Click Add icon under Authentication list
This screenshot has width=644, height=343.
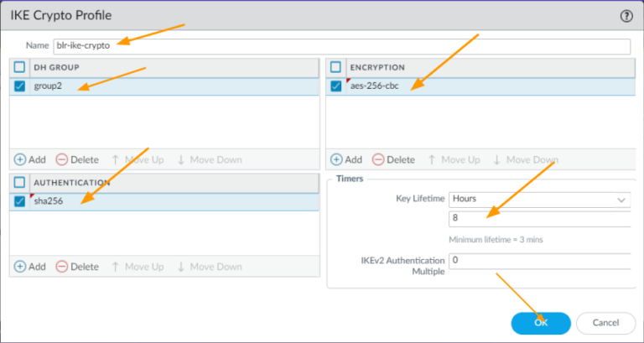point(19,267)
